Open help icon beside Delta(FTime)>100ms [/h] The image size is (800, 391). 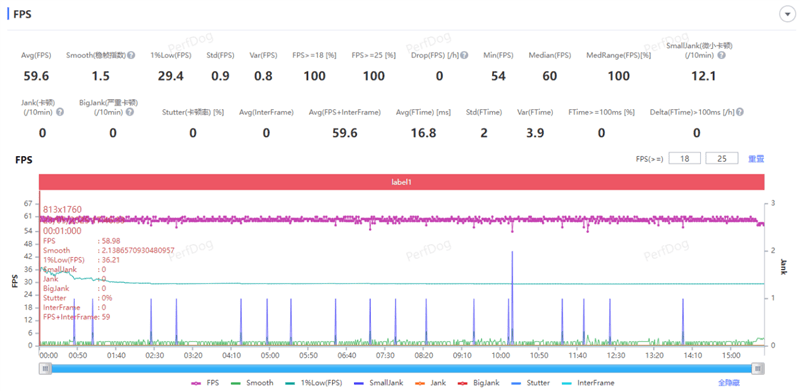click(x=740, y=112)
